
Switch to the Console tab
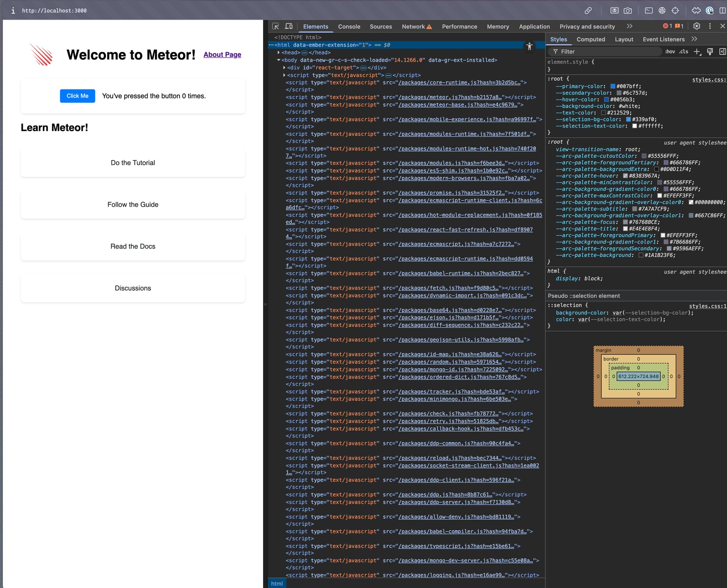click(349, 27)
